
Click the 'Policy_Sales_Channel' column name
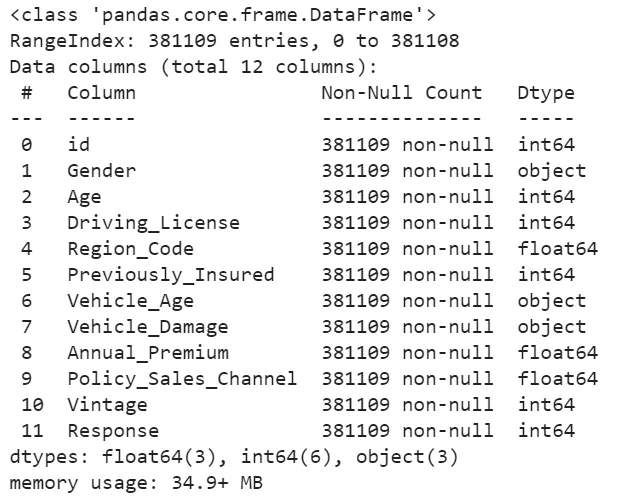coord(182,379)
